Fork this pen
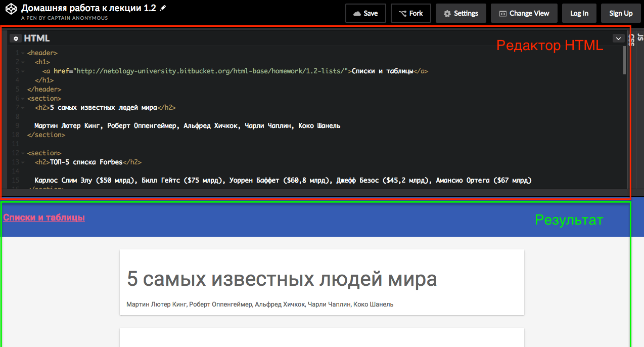The width and height of the screenshot is (644, 347). tap(410, 13)
